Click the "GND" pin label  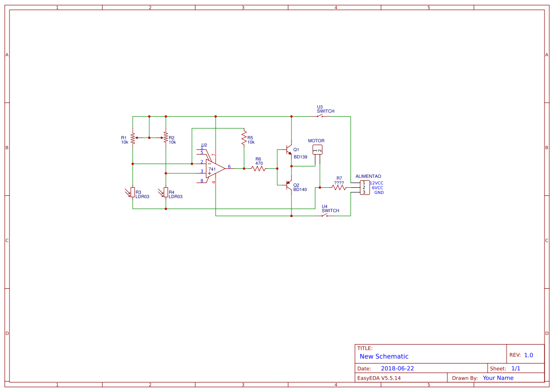click(x=379, y=192)
